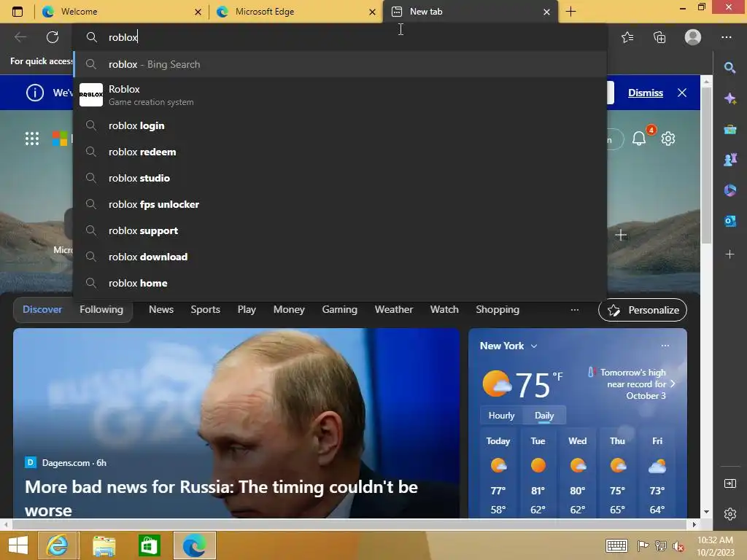Click the vertical page scrollbar thumb

pos(706,165)
